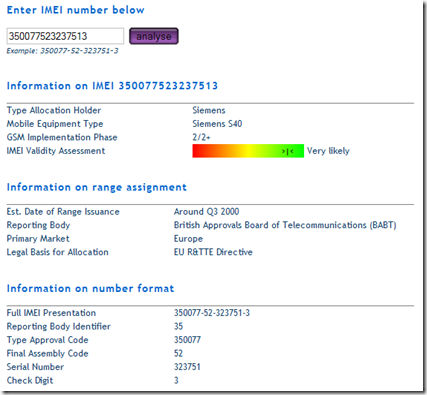
Task: Click the 'Reporting Body Identifier' label
Action: 59,326
